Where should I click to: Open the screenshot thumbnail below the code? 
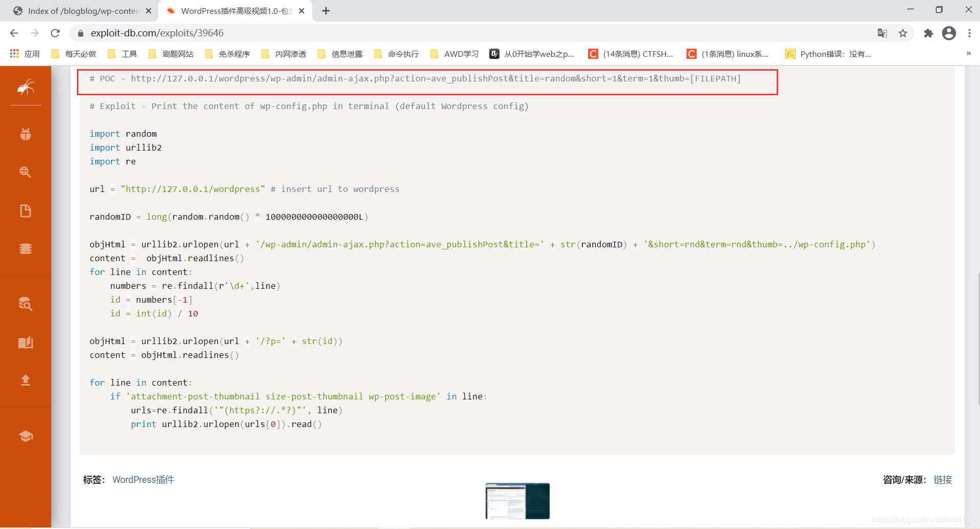tap(517, 501)
